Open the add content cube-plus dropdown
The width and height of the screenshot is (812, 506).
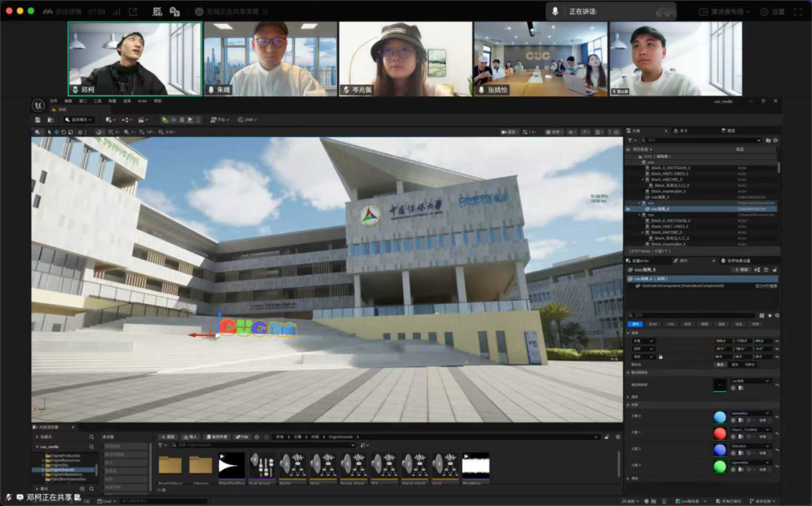click(x=110, y=120)
